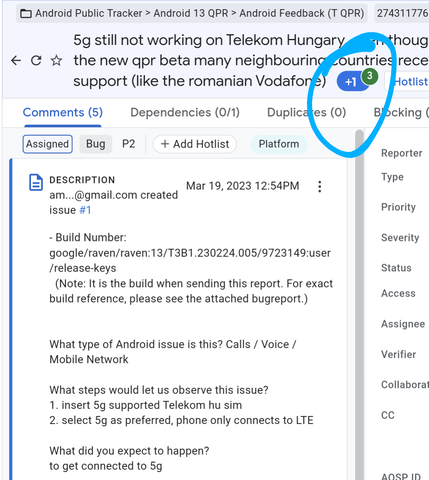Screen dimensions: 429x480
Task: Go back with the left arrow icon
Action: (x=16, y=60)
